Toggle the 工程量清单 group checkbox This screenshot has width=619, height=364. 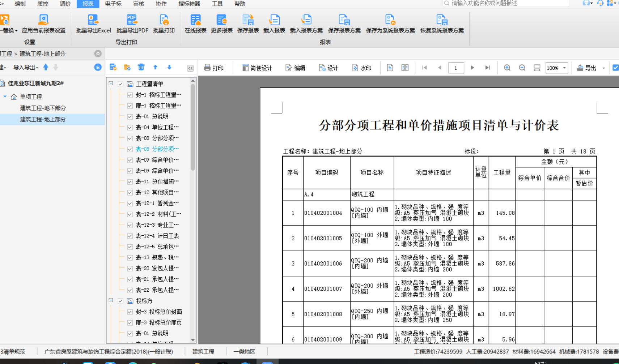120,84
